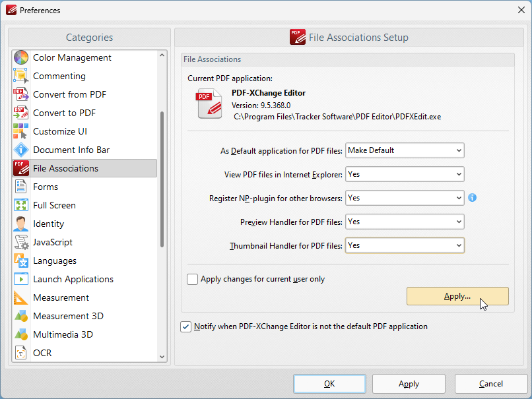Open Register NP-plugin for other browsers dropdown
This screenshot has width=532, height=399.
tap(405, 198)
